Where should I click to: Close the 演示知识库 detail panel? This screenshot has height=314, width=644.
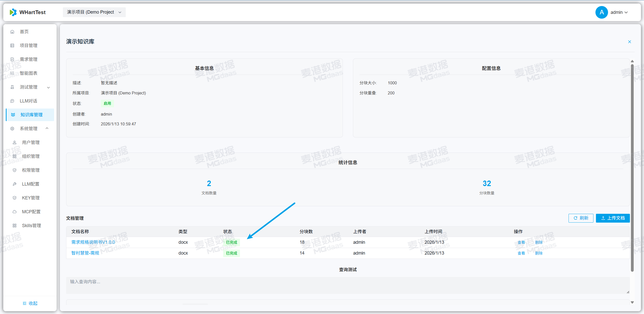point(629,42)
